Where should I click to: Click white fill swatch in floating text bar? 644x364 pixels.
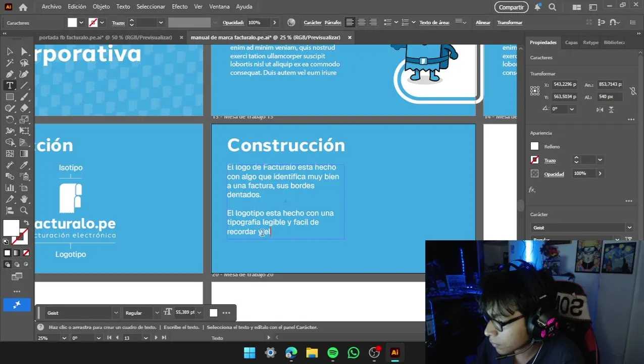coord(213,313)
